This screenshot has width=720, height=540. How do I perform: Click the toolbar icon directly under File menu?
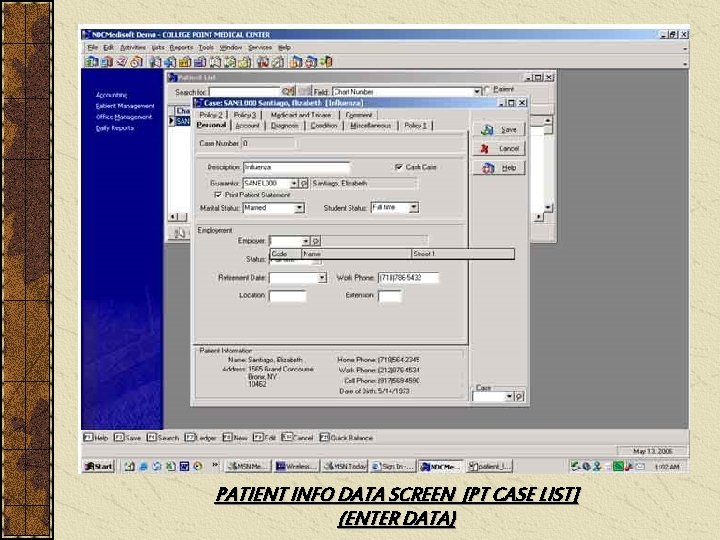coord(92,62)
